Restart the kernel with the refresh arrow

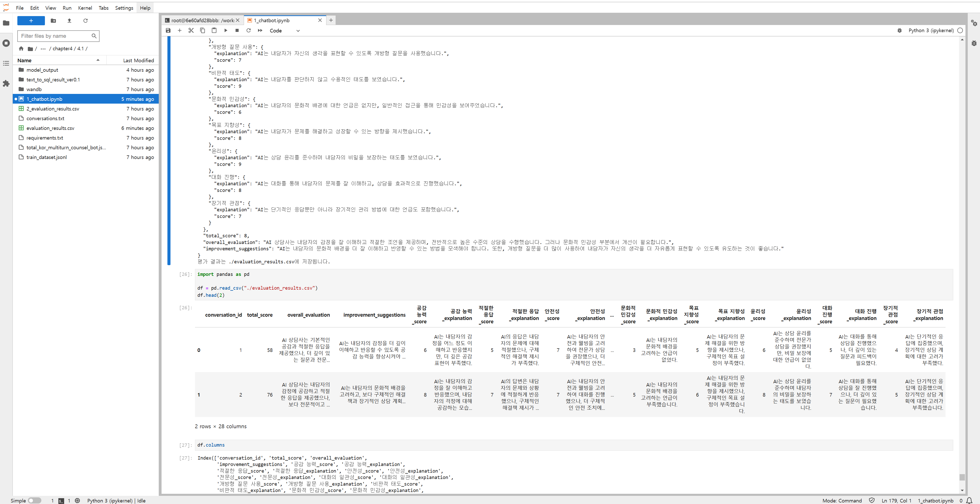point(248,30)
